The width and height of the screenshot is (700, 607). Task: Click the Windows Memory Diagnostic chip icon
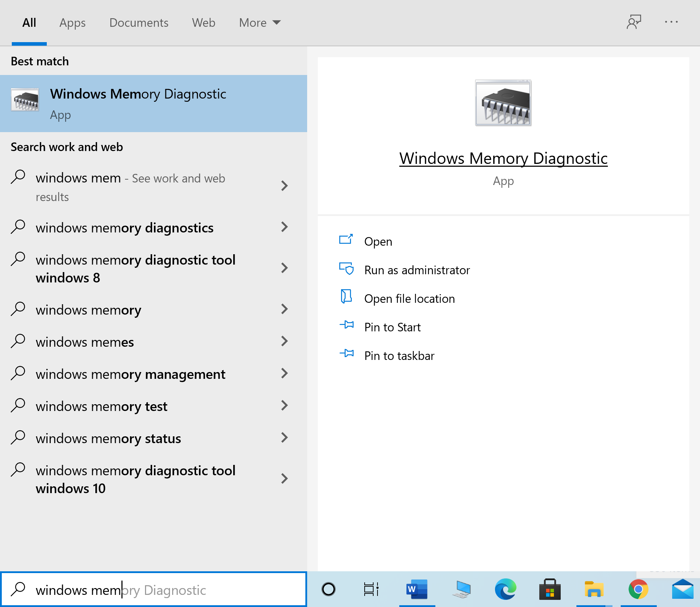click(503, 103)
